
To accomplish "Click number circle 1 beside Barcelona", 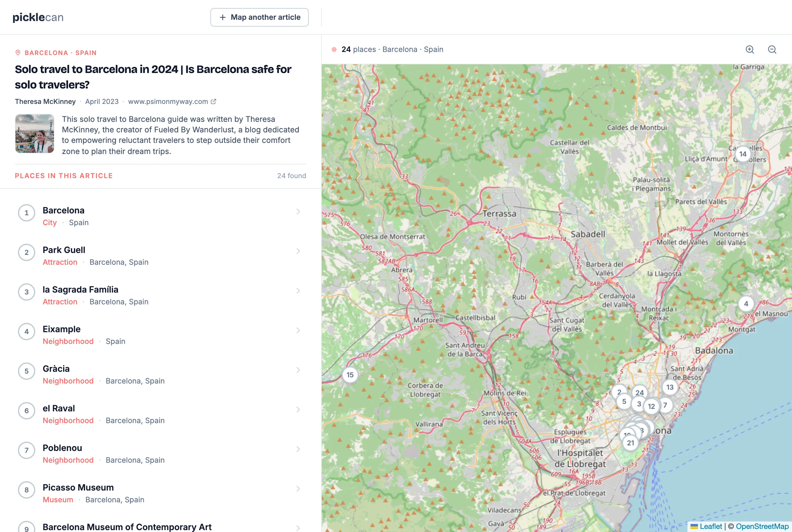I will click(x=27, y=213).
